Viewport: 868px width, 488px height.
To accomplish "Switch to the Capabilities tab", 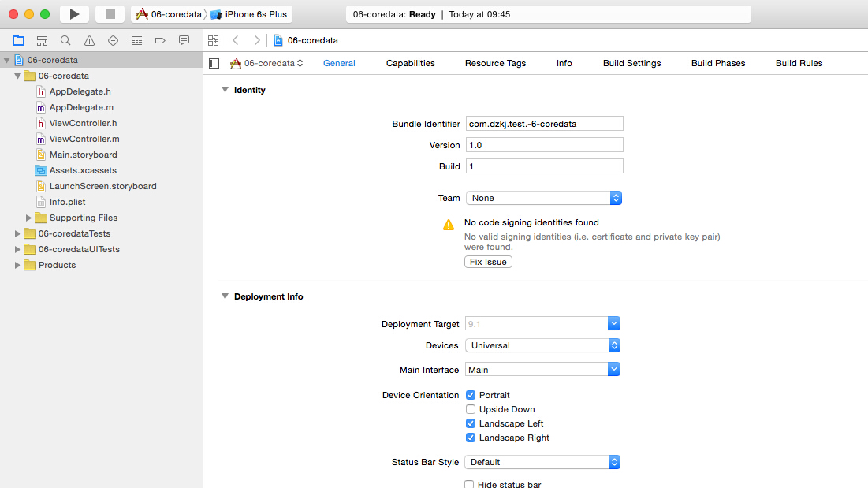I will point(410,63).
